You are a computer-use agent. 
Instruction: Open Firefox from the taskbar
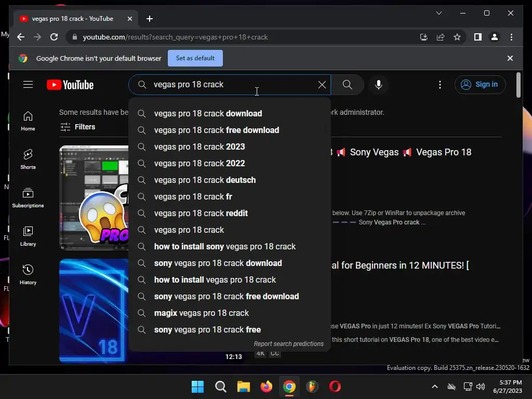(267, 387)
